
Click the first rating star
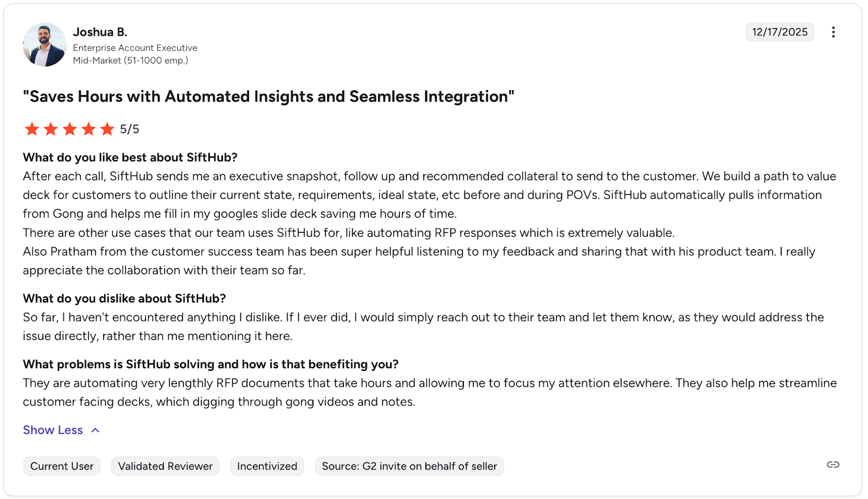[x=32, y=129]
